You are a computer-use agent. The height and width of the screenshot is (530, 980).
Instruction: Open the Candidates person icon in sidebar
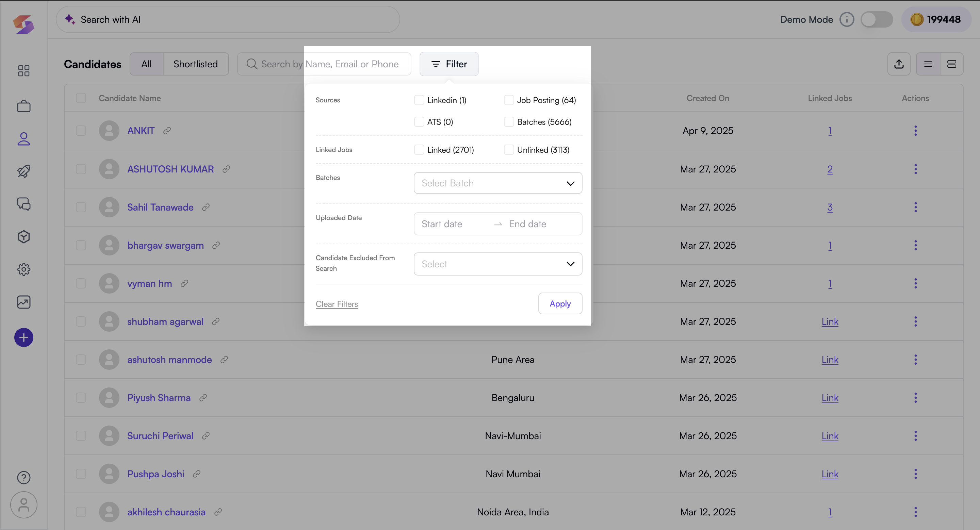click(x=23, y=139)
